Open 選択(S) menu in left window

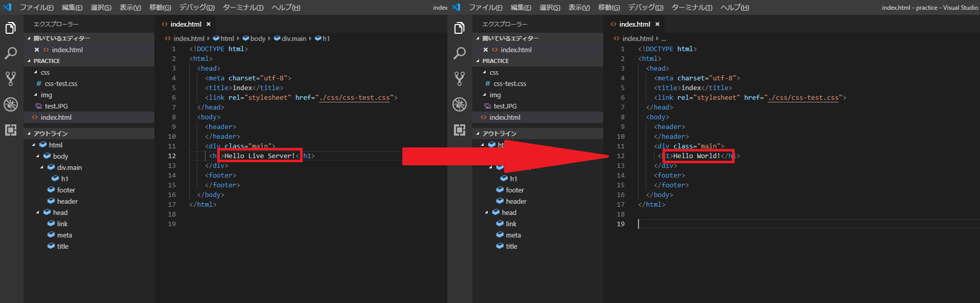[101, 7]
